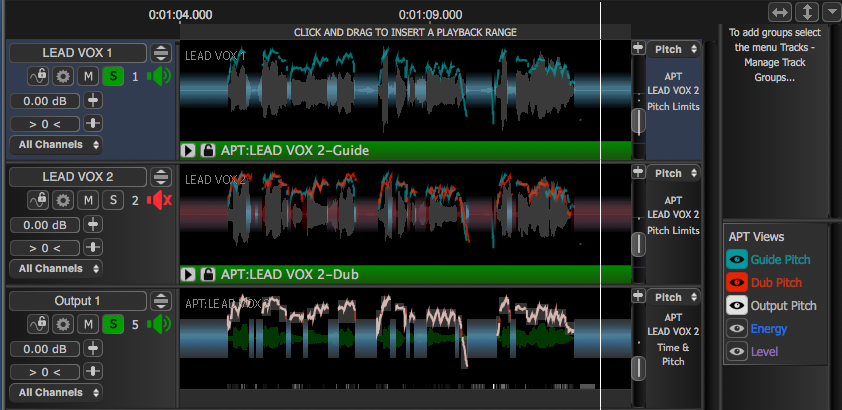842x410 pixels.
Task: Open the track options button beside LEAD VOX 1
Action: (x=160, y=53)
